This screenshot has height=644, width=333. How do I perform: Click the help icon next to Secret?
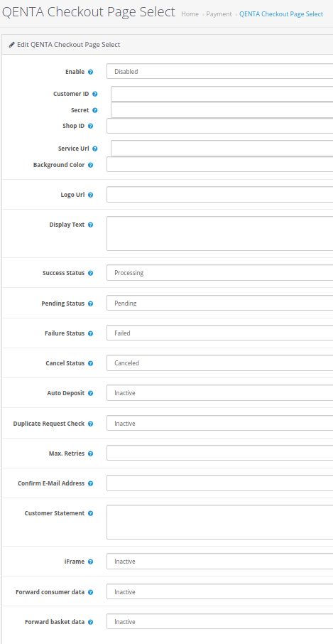tap(94, 110)
